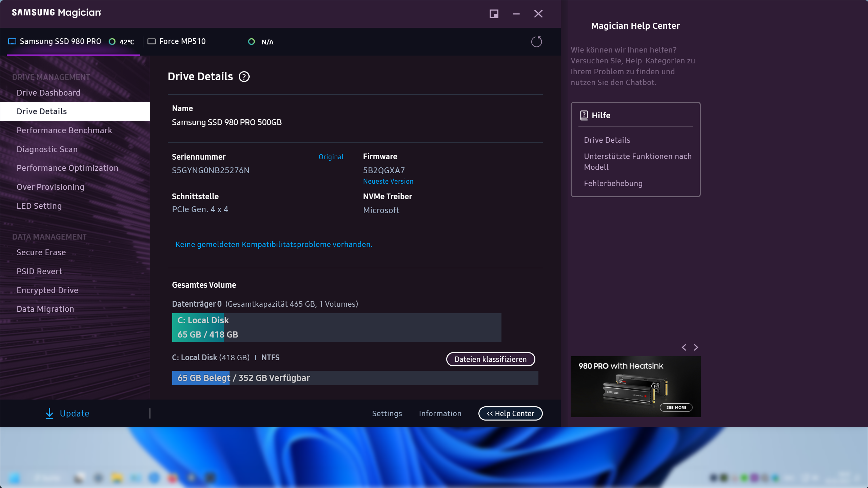Open Performance Benchmark in the sidebar

coord(64,130)
